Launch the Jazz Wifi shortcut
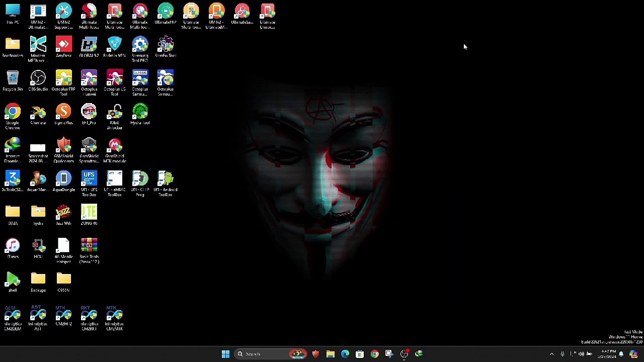644x362 pixels. click(x=63, y=215)
